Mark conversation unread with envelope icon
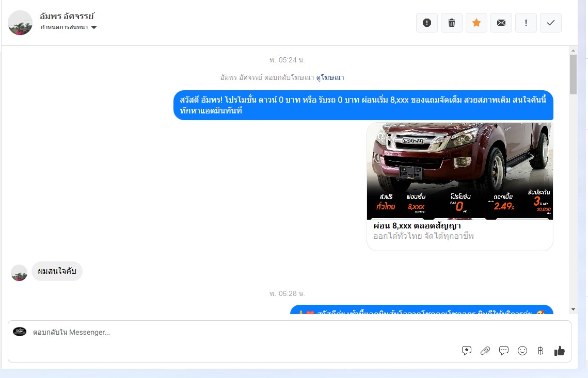Image resolution: width=588 pixels, height=378 pixels. pos(501,23)
